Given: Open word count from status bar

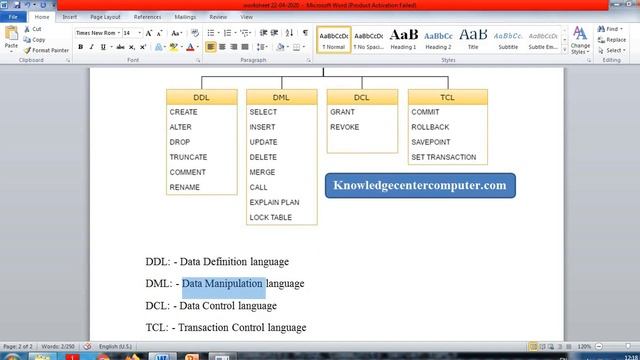Looking at the screenshot, I should 58,347.
